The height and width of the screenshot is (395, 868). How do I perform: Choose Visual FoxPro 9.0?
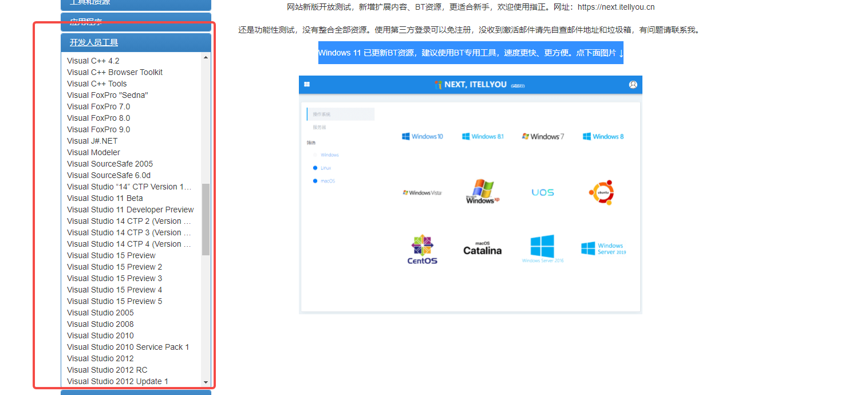[x=98, y=129]
